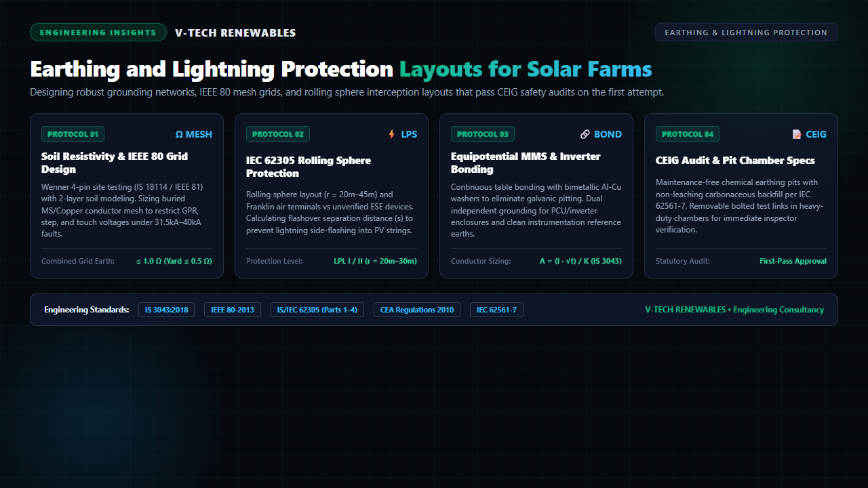Select the Protocol 02 badge
Image resolution: width=868 pixels, height=488 pixels.
point(277,134)
